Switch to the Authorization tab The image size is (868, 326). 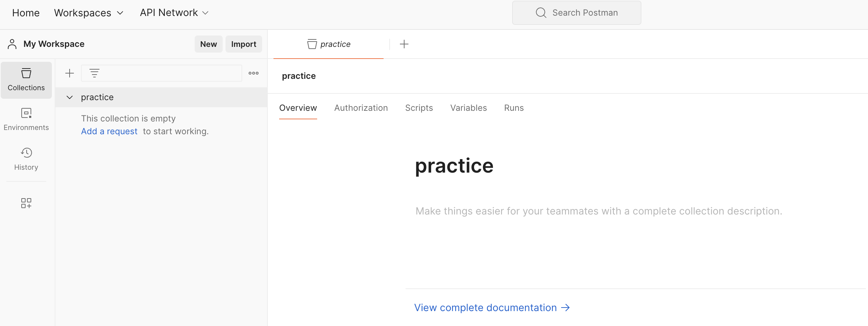coord(361,108)
